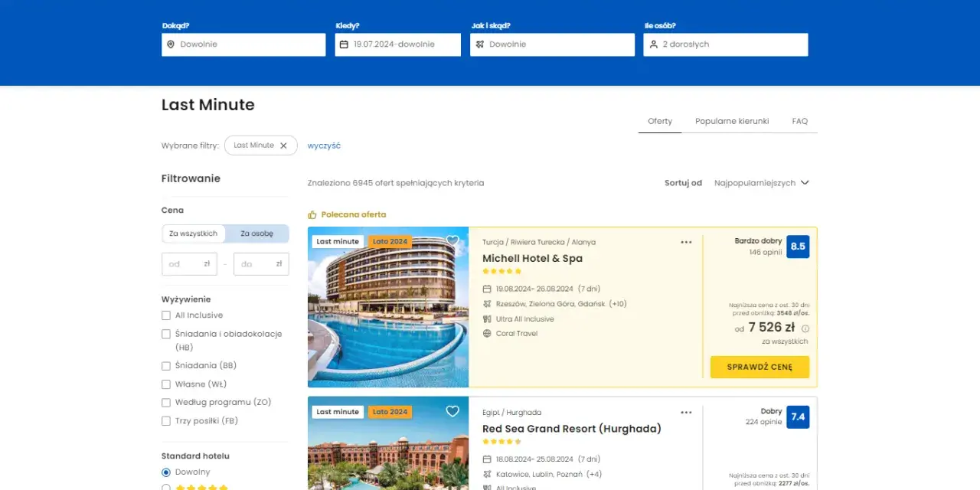Click cutlery icon beside Ultra All Inclusive
980x490 pixels.
[x=487, y=318]
